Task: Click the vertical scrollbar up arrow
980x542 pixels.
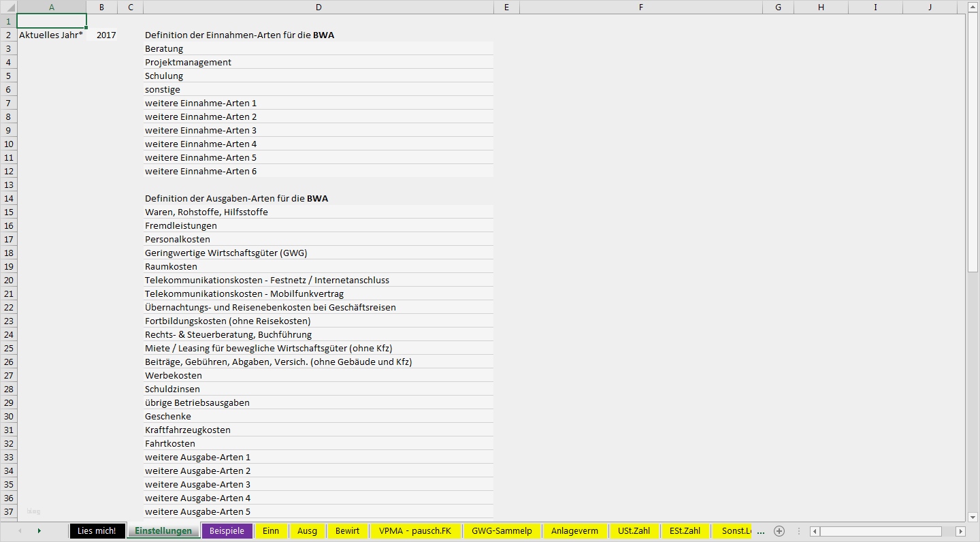Action: point(973,7)
